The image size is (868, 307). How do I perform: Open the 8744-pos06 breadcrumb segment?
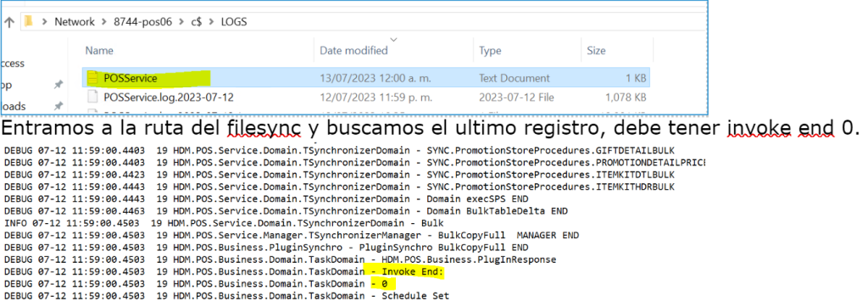tap(143, 22)
